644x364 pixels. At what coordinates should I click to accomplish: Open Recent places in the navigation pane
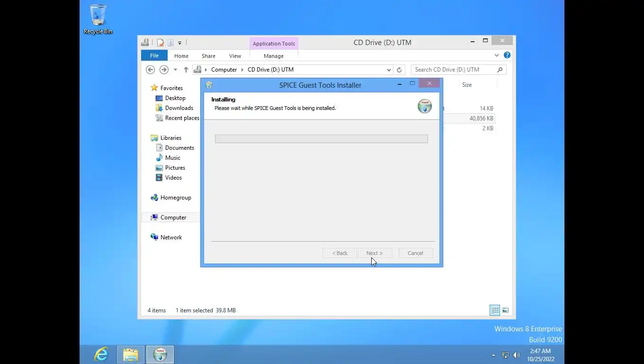click(x=182, y=118)
